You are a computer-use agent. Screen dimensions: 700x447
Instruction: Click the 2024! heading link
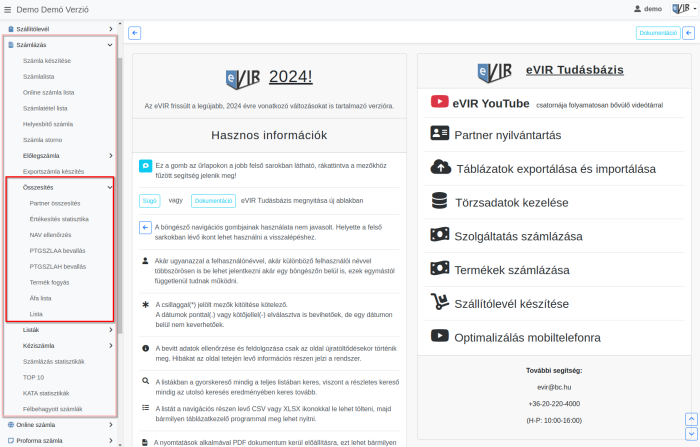click(291, 77)
